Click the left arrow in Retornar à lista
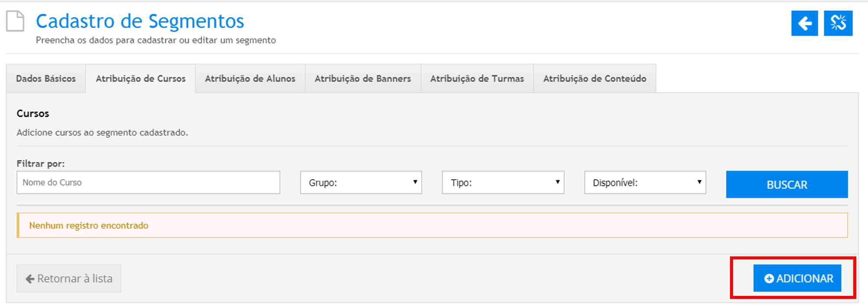This screenshot has width=868, height=305. click(30, 279)
